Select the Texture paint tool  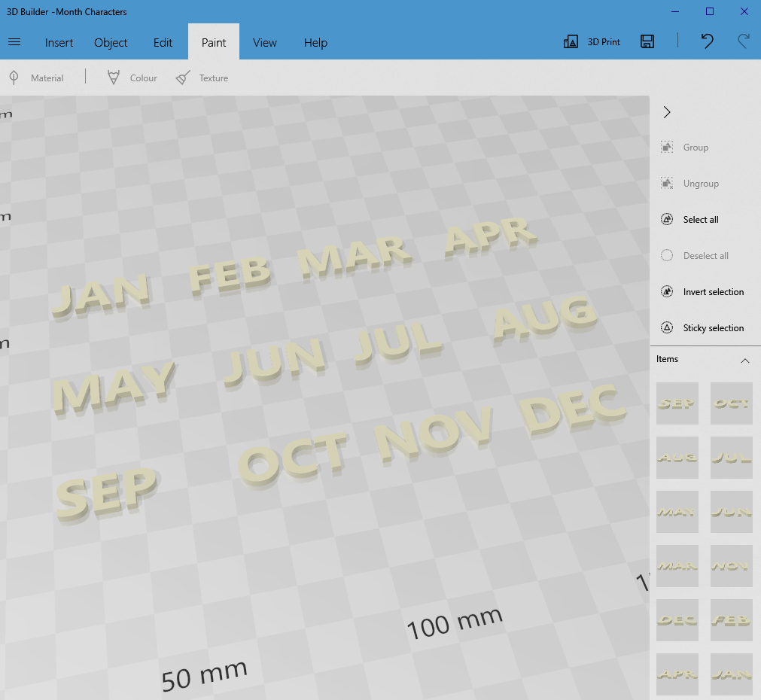tap(202, 77)
